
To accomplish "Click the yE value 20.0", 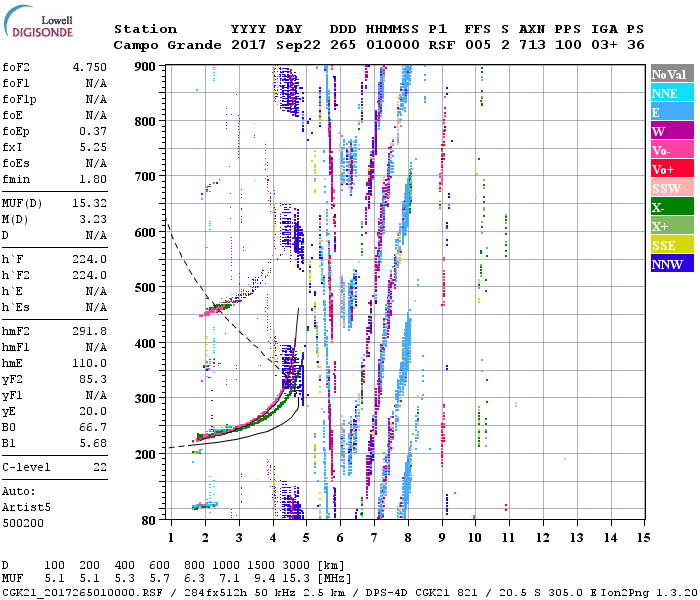I will click(x=93, y=412).
